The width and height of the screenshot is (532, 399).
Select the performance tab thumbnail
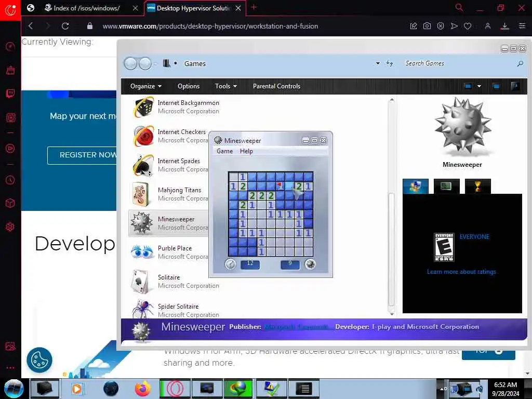pyautogui.click(x=446, y=186)
